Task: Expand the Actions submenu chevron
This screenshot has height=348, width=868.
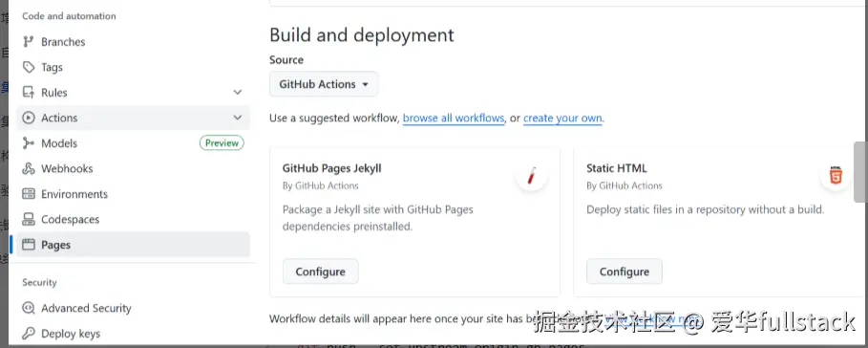Action: (x=238, y=118)
